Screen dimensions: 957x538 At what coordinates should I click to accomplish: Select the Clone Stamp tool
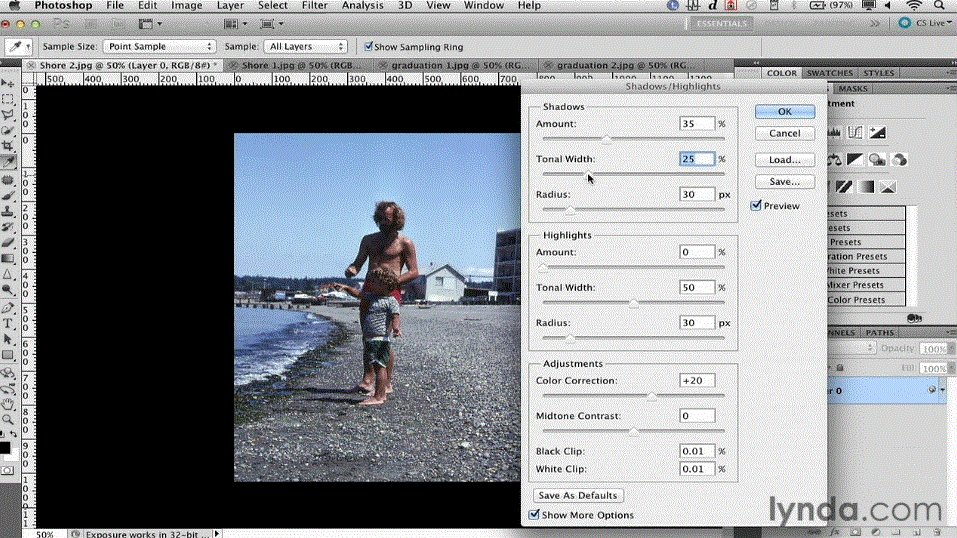(8, 212)
